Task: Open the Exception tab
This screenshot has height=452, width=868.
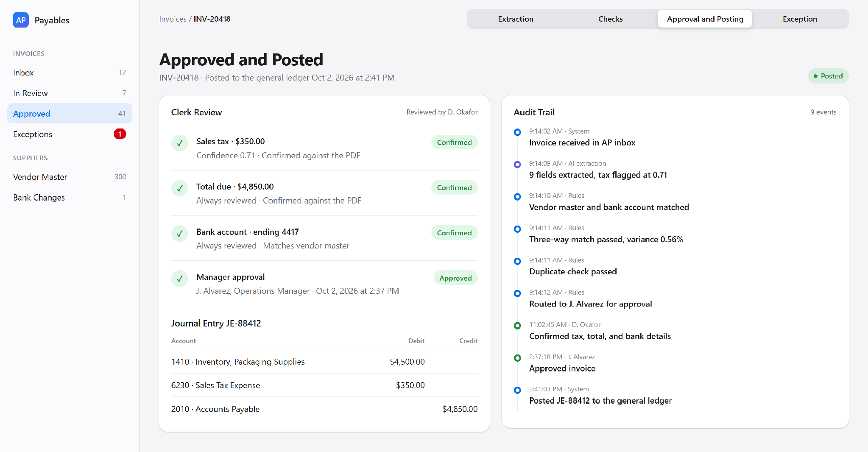Action: tap(800, 19)
